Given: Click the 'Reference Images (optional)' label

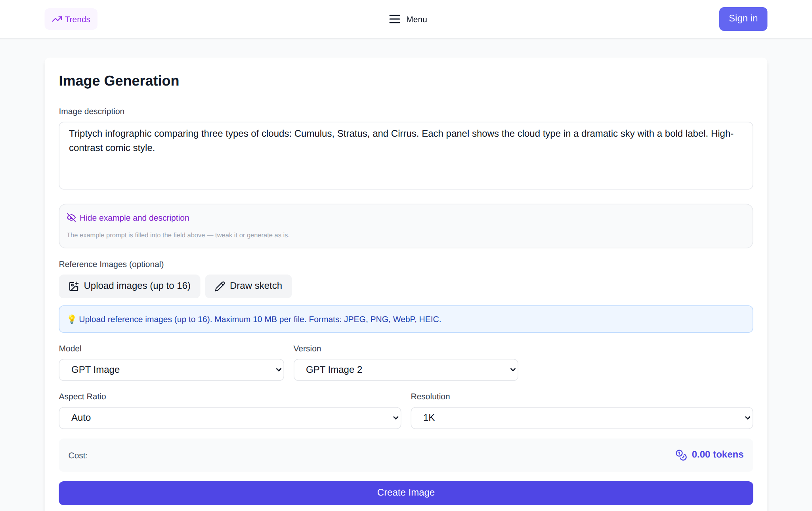Looking at the screenshot, I should tap(111, 264).
